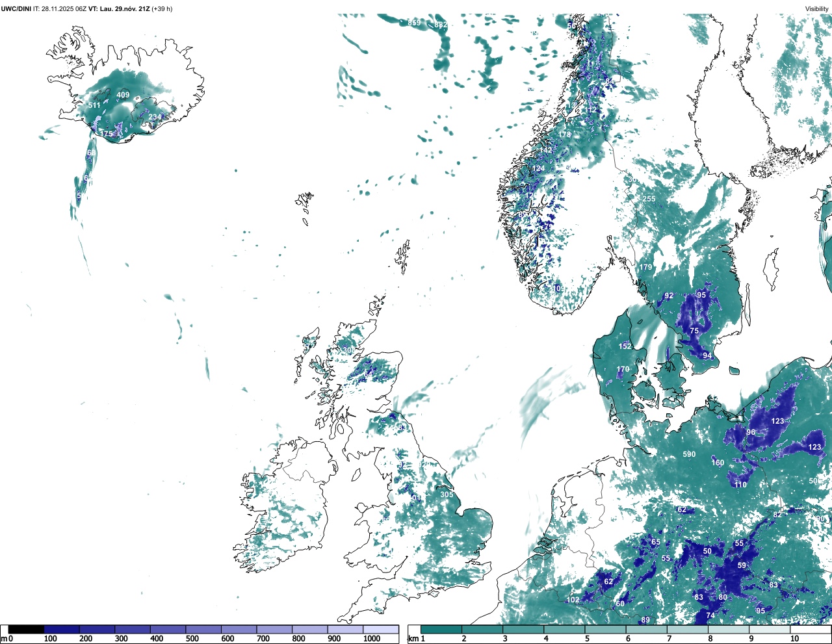The height and width of the screenshot is (644, 832).
Task: Click the '28.11.2025 06Z' initialization time text
Action: click(x=64, y=8)
